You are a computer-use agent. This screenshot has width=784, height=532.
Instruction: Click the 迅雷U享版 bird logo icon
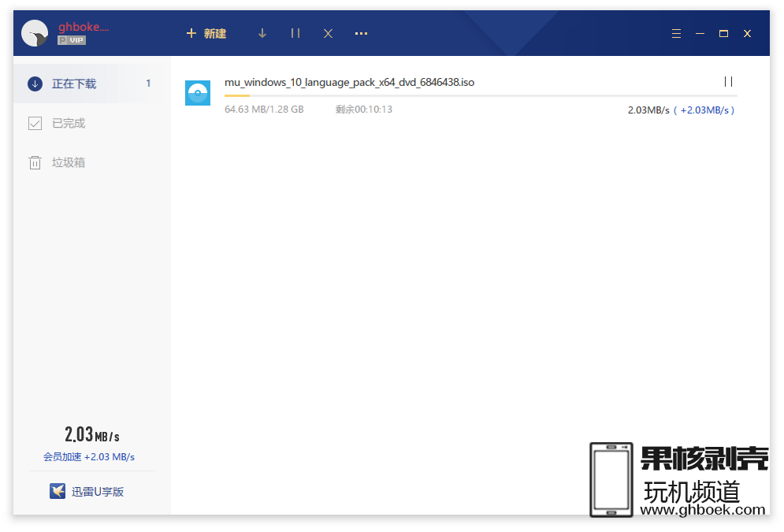[x=58, y=491]
